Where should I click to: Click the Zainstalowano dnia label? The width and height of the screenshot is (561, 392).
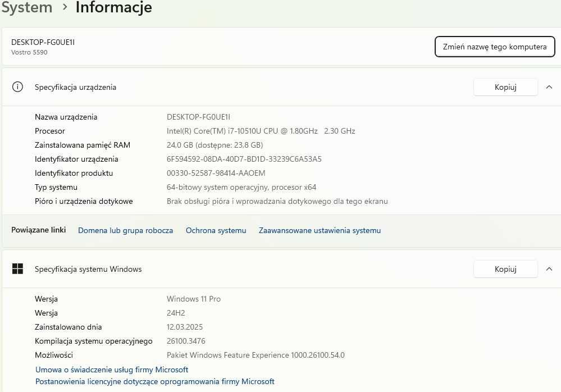(68, 327)
